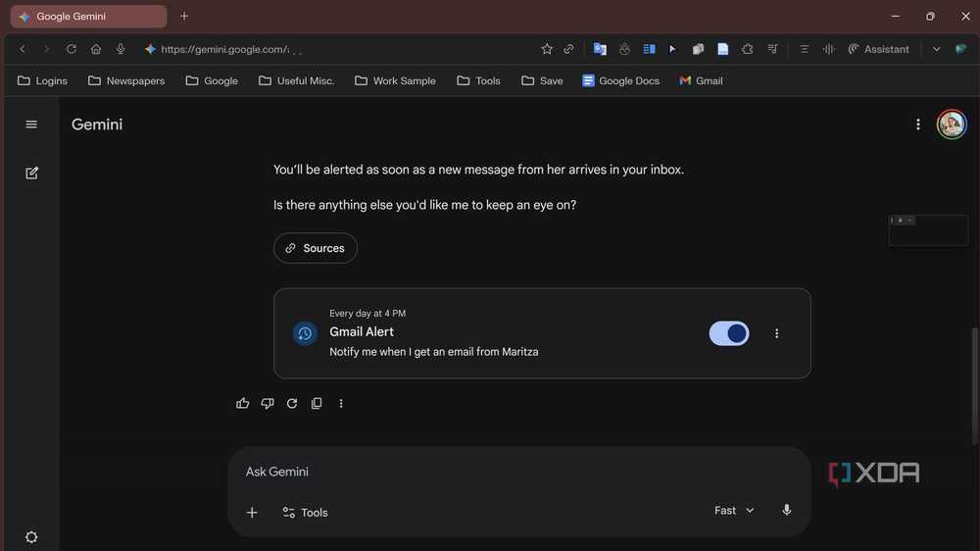Go to the browser home page
Image resolution: width=980 pixels, height=551 pixels.
96,49
